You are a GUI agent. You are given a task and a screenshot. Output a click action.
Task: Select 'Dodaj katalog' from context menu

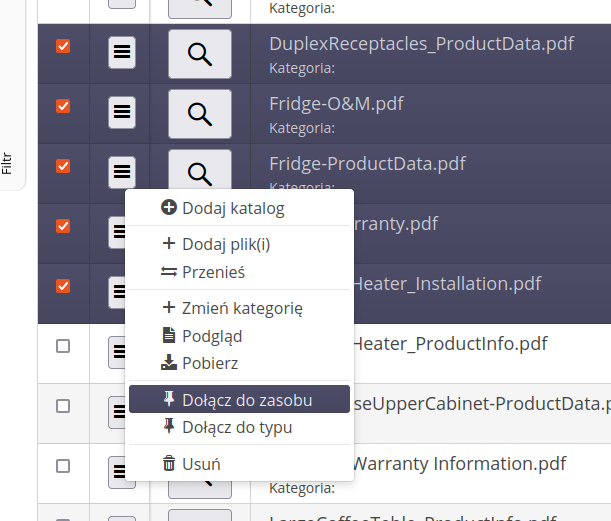click(232, 208)
